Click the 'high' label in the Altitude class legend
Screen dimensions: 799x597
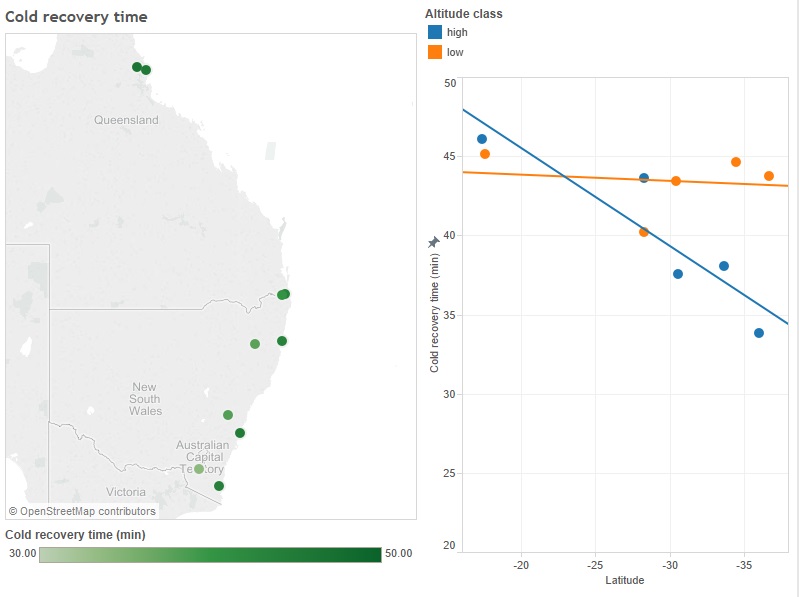pyautogui.click(x=457, y=33)
